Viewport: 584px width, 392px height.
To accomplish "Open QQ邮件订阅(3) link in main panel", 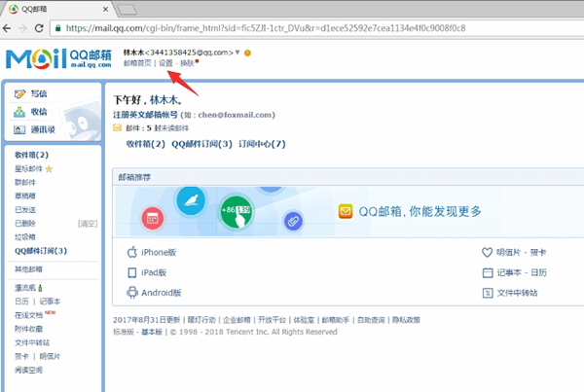I will click(201, 144).
